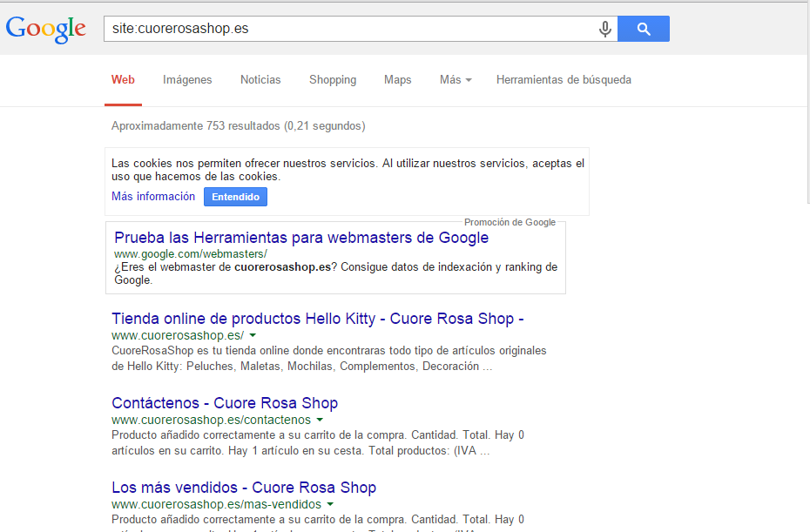
Task: Click the Google logo
Action: click(x=45, y=29)
